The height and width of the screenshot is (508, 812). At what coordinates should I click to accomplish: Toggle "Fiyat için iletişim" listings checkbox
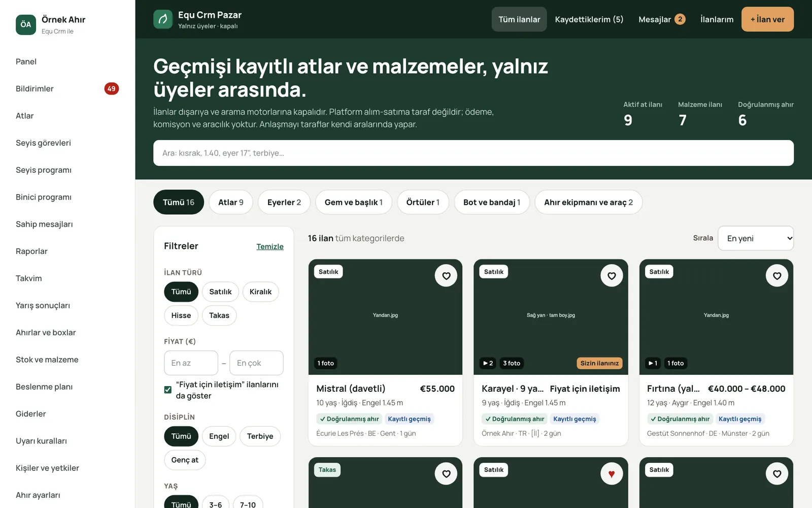click(x=167, y=390)
